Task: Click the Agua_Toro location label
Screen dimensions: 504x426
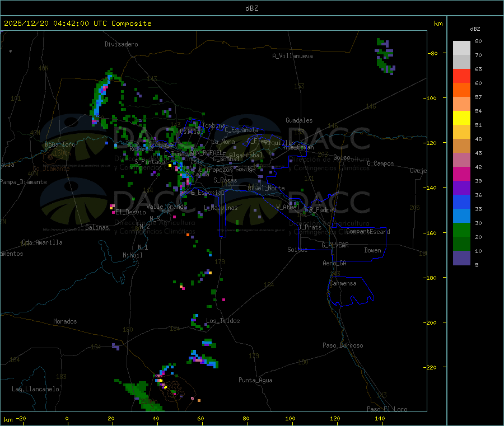Action: (x=60, y=144)
